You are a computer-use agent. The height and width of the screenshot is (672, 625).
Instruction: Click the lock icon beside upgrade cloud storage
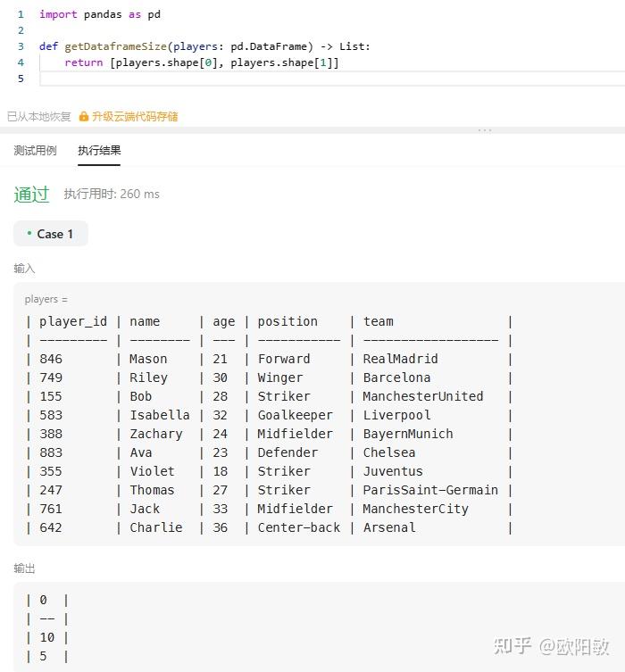pos(84,117)
